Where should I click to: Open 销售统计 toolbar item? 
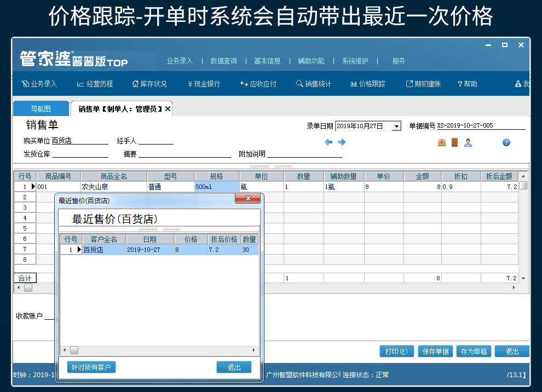click(314, 84)
